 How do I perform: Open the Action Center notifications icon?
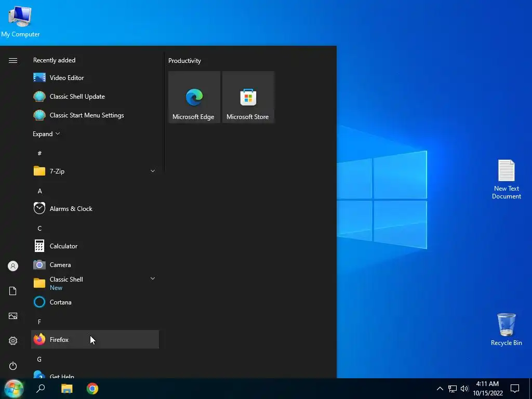coord(515,389)
